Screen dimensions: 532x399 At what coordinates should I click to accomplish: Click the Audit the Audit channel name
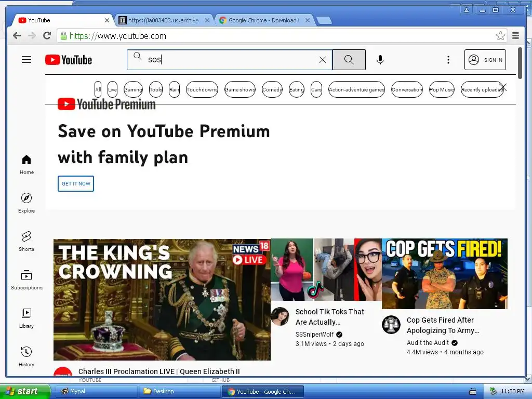(428, 343)
